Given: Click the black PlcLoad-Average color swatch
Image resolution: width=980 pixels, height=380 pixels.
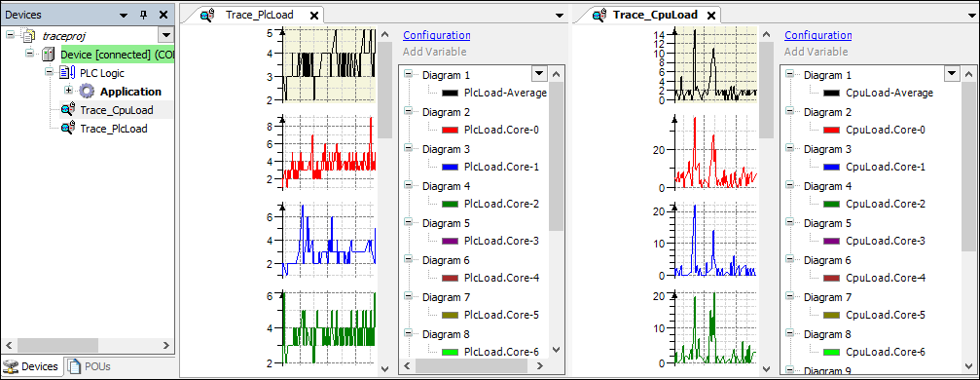Looking at the screenshot, I should (450, 93).
